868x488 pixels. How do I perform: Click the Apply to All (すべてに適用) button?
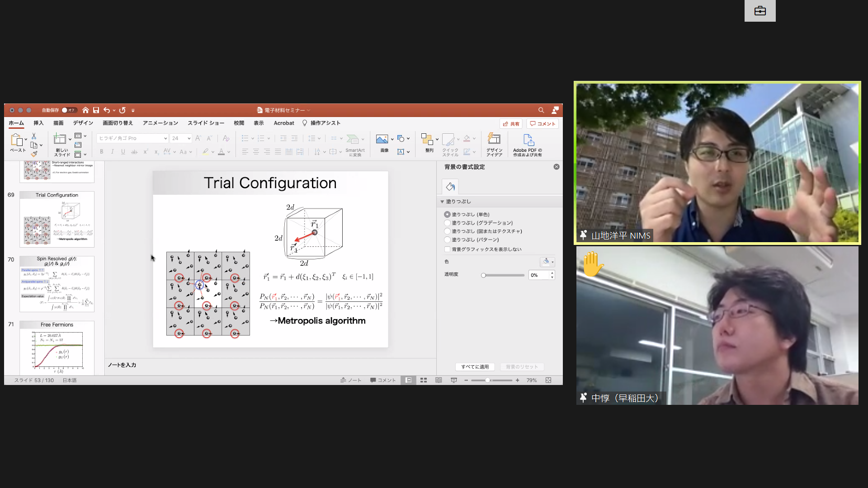point(475,367)
